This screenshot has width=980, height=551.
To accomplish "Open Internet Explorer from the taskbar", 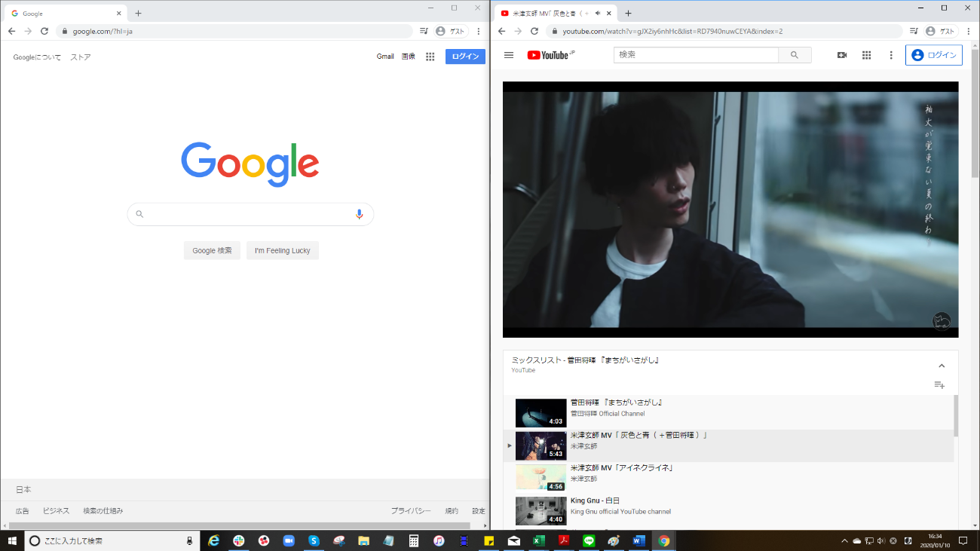I will tap(213, 540).
